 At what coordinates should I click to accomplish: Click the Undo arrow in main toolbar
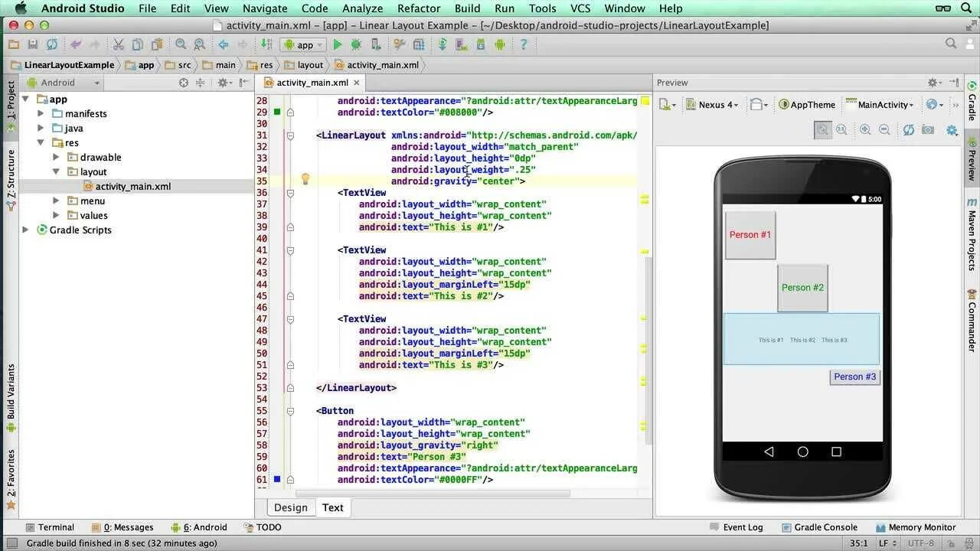coord(76,44)
